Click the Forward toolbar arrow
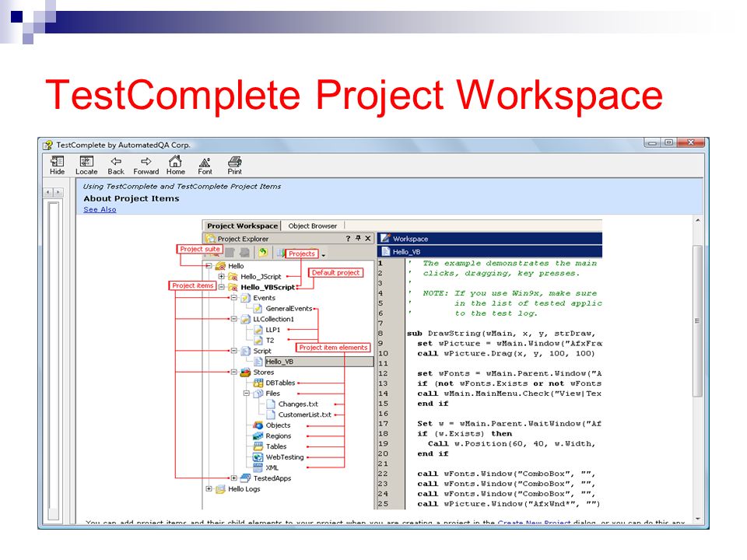This screenshot has height=560, width=747. 146,162
